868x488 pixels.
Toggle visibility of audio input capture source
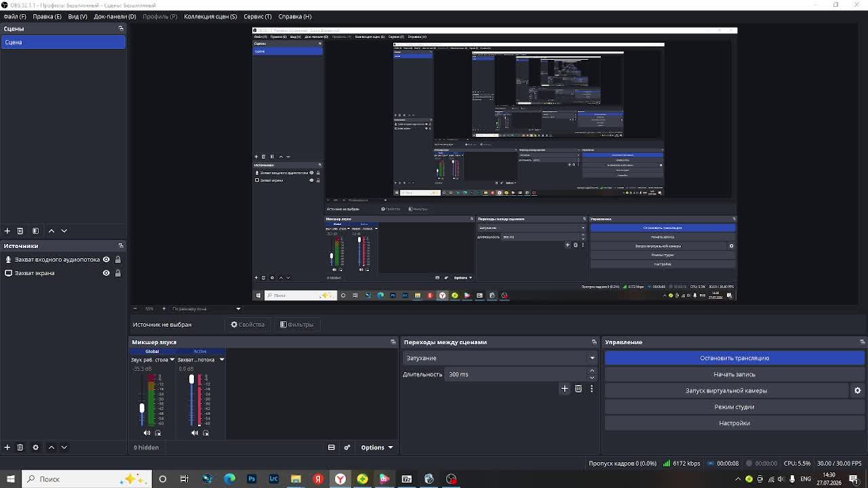106,260
